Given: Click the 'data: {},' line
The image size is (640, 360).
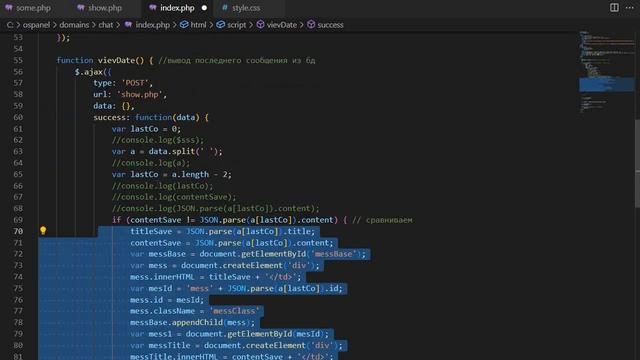Looking at the screenshot, I should pyautogui.click(x=114, y=106).
